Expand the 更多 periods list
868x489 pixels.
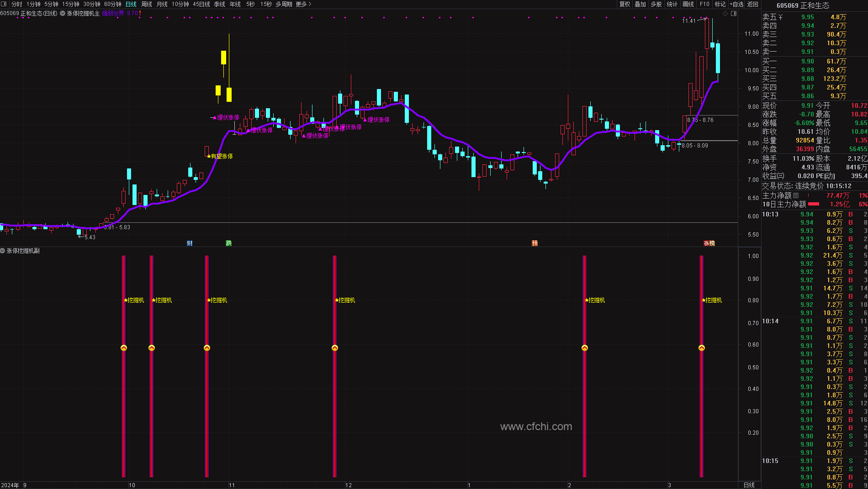click(x=304, y=4)
